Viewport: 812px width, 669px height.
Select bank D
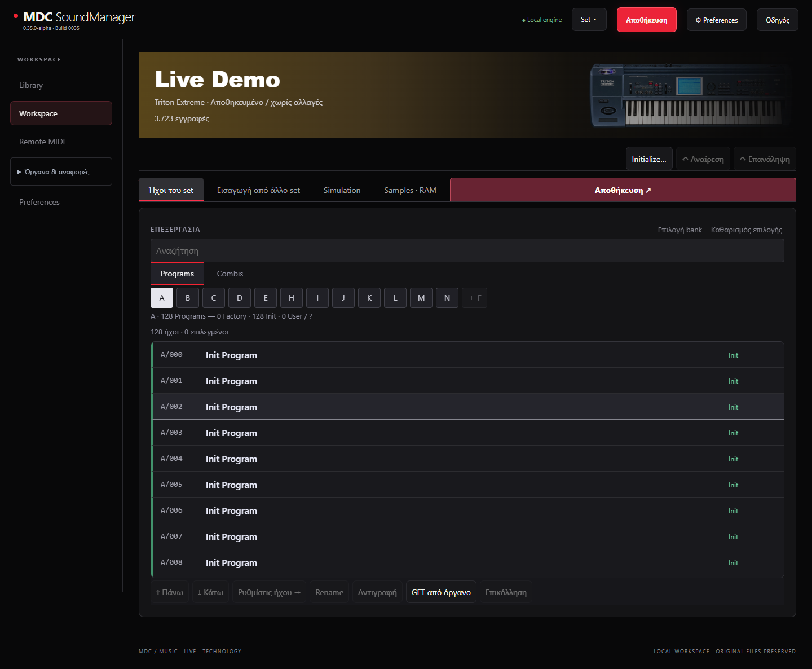240,298
